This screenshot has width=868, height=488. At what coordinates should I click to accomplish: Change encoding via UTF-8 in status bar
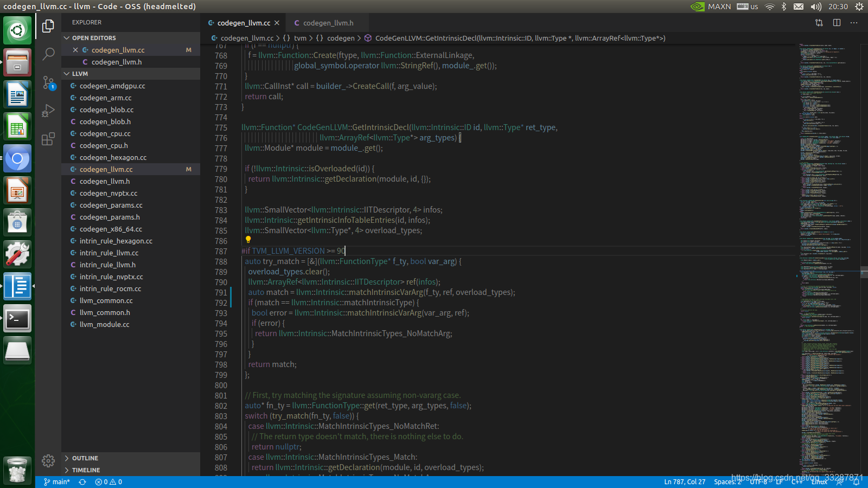[x=758, y=482]
